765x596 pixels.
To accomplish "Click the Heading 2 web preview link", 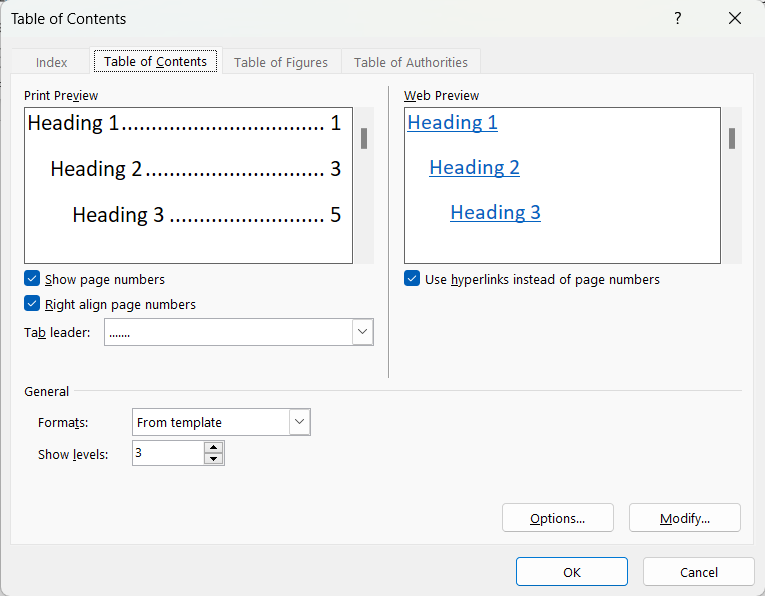I will point(474,168).
